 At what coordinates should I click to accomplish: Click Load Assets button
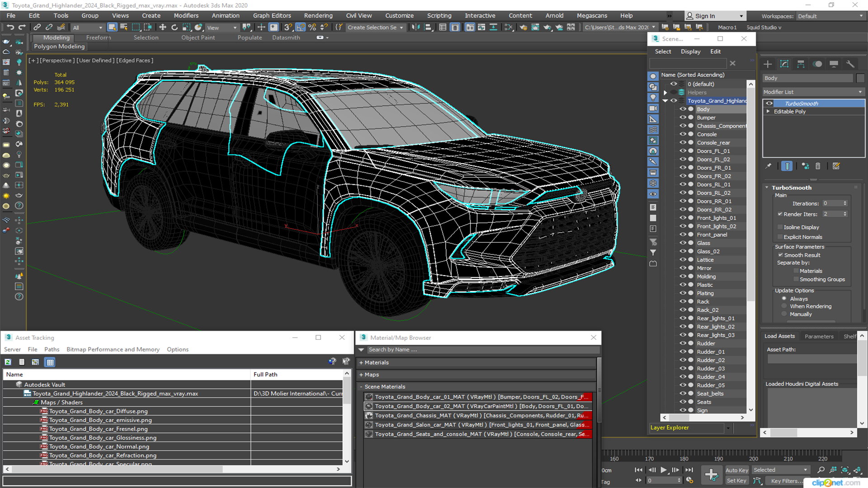pyautogui.click(x=779, y=336)
